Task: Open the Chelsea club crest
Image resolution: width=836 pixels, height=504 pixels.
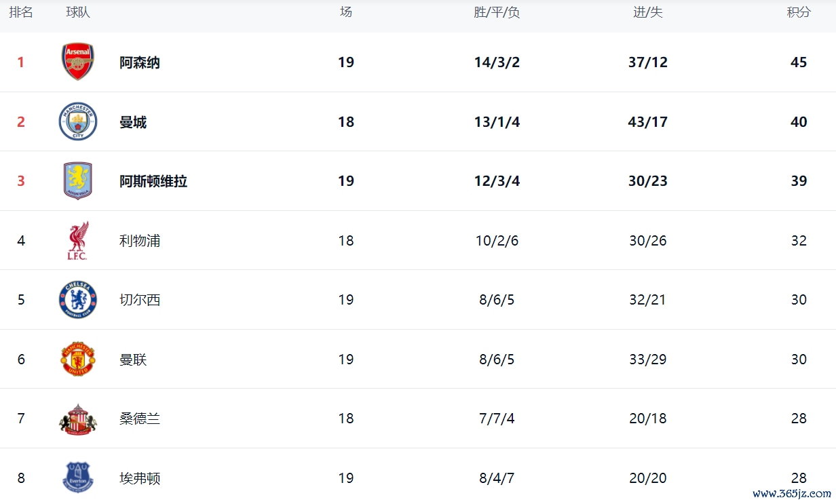Action: point(78,300)
